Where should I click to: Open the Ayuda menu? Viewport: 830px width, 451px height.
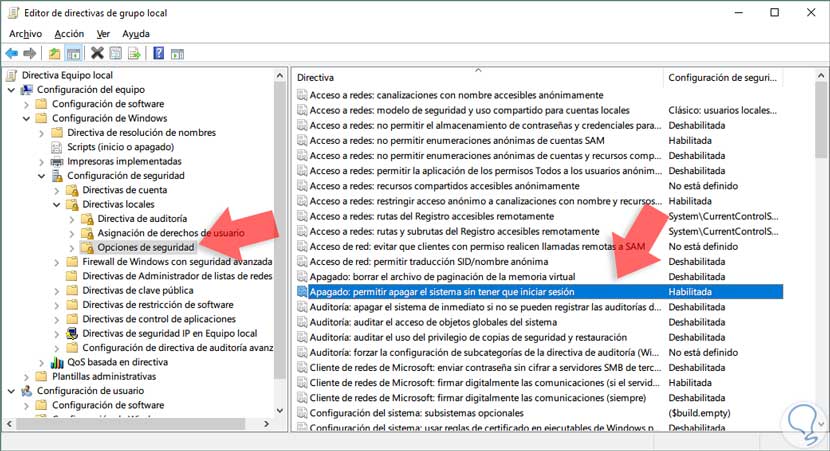(x=136, y=34)
